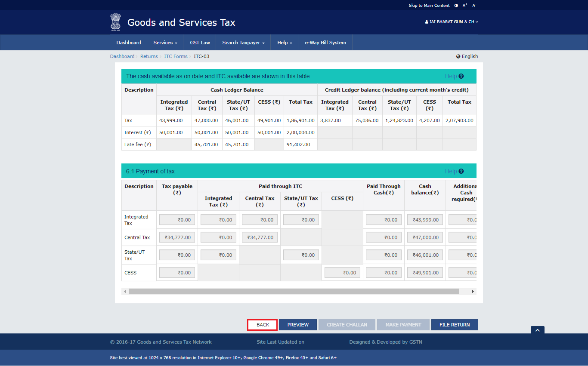Click the FILE RETURN button
Viewport: 588px width, 366px height.
455,325
